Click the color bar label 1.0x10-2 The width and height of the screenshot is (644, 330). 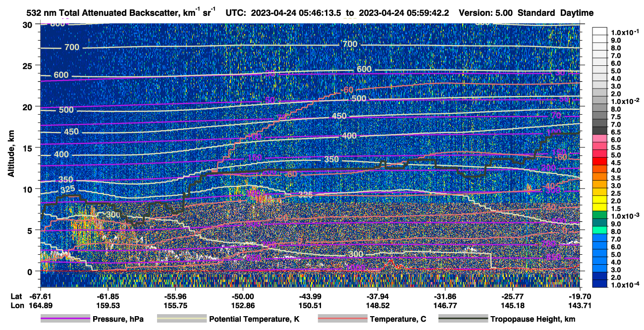pos(624,101)
